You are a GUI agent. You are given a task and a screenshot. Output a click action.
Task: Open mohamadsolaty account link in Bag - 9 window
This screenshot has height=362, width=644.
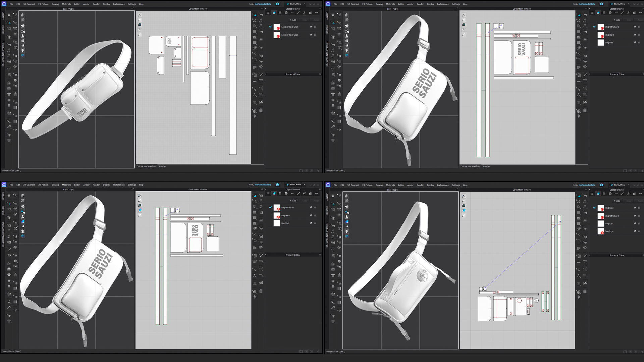click(x=263, y=4)
